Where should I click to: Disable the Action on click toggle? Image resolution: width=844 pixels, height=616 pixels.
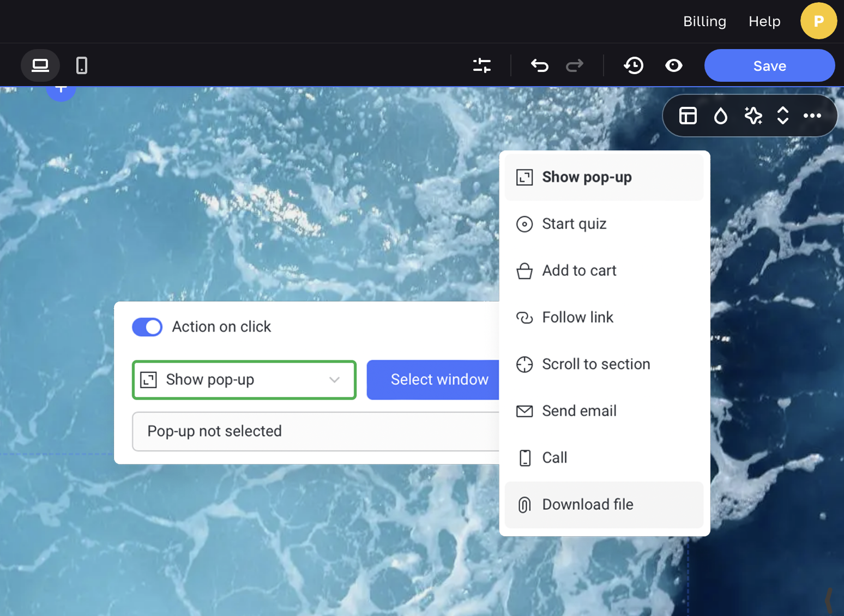coord(147,327)
